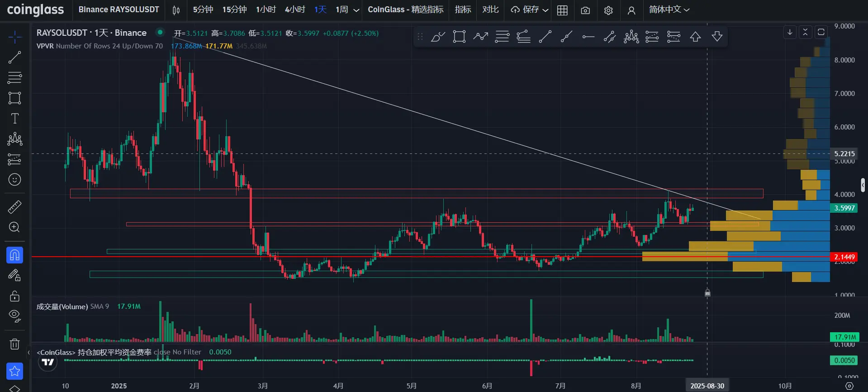The height and width of the screenshot is (392, 868).
Task: Switch to 15分钟 interval
Action: [234, 10]
